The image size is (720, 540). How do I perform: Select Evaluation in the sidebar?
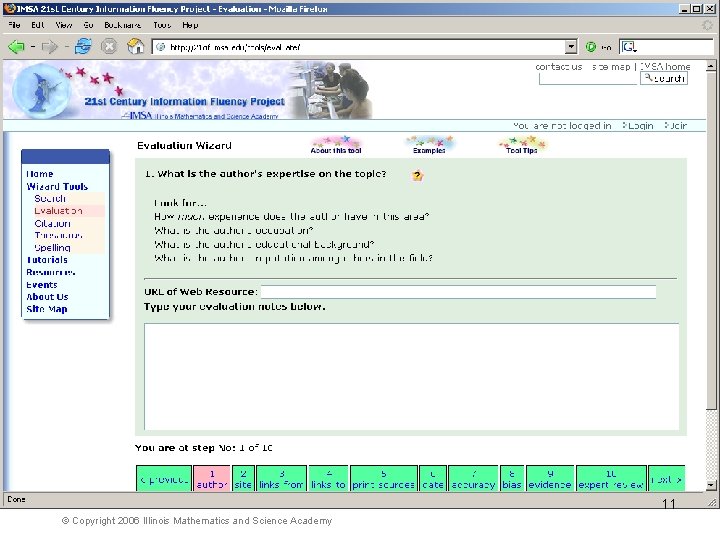(x=58, y=211)
